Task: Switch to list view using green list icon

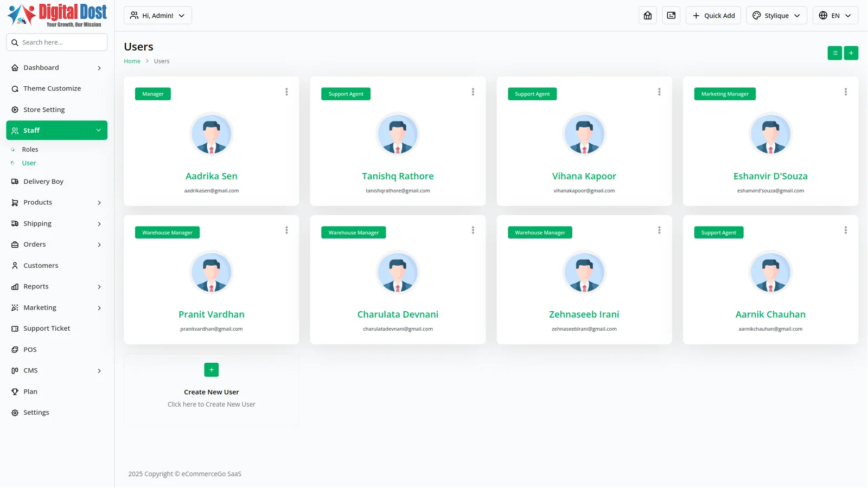Action: 834,53
